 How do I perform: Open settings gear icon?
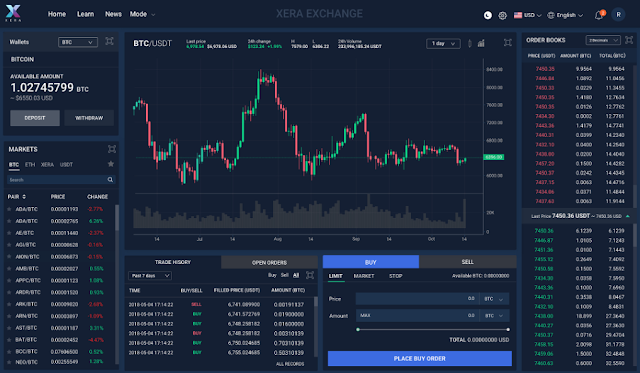pyautogui.click(x=502, y=16)
